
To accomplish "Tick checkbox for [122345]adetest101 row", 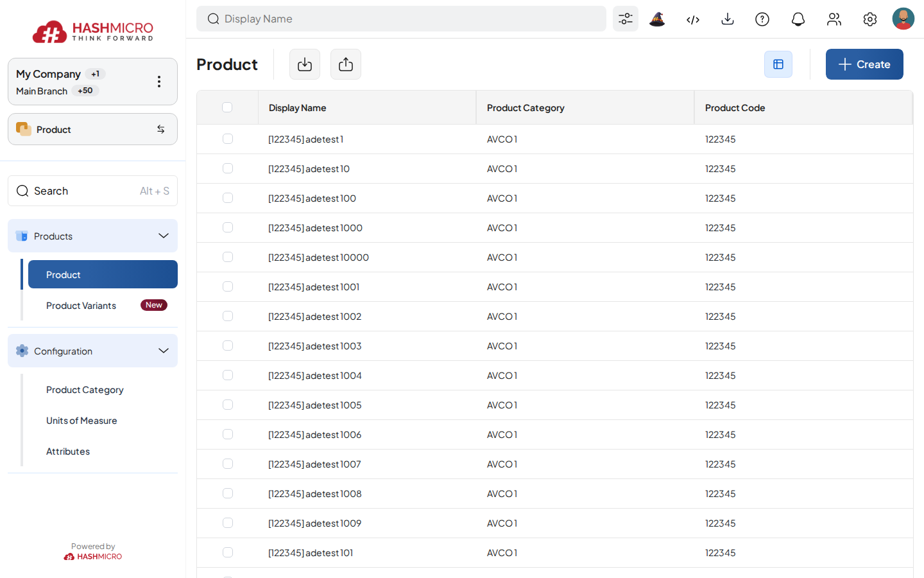I will point(228,552).
